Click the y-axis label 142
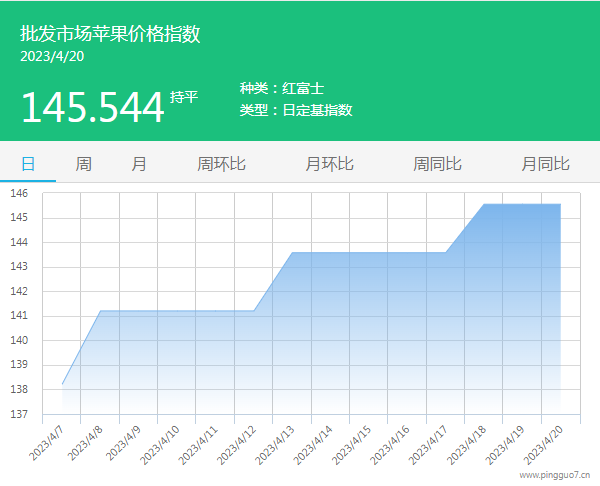The image size is (600, 486). point(19,291)
